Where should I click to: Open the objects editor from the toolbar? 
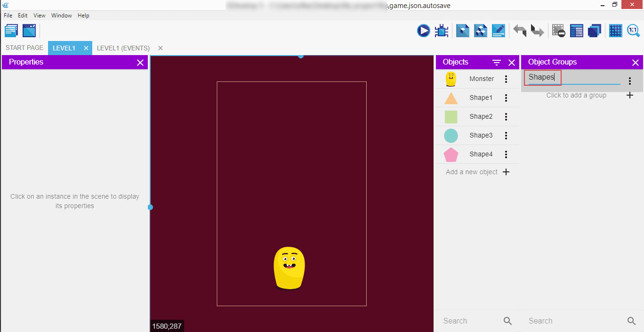tap(462, 31)
